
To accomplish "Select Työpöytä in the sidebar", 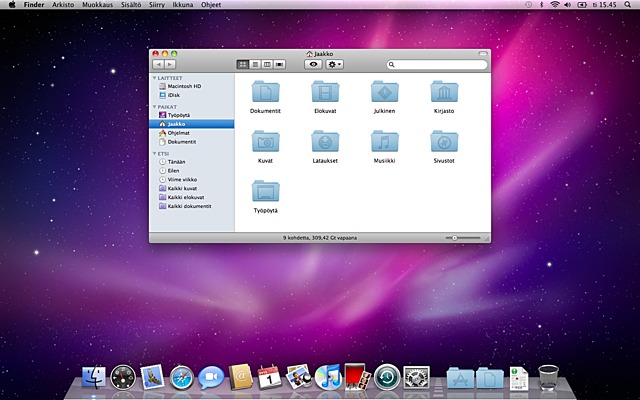I will [192, 115].
